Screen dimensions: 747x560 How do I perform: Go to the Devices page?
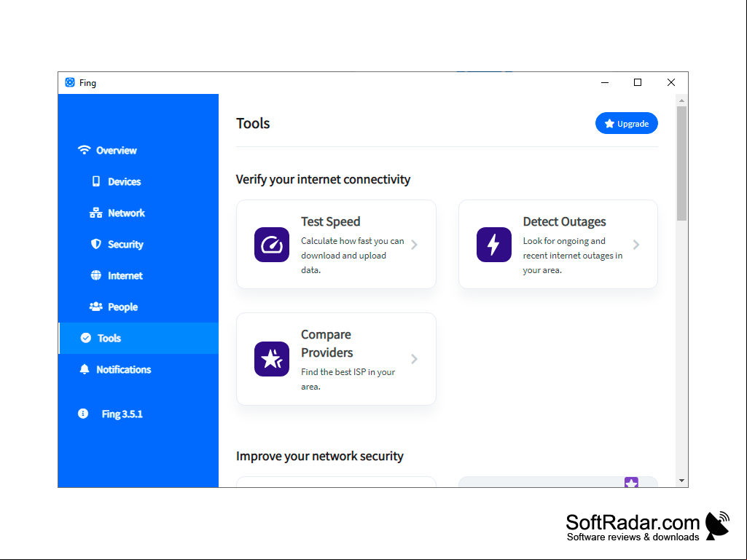coord(138,181)
